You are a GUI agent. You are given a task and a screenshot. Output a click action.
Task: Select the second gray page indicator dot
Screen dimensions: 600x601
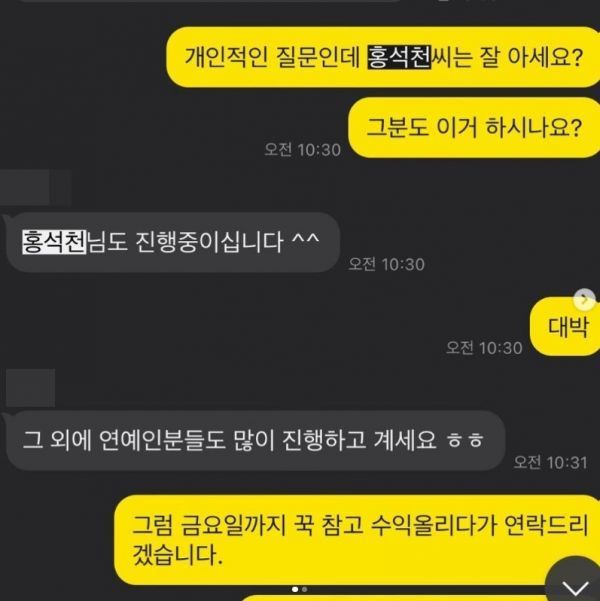304,589
